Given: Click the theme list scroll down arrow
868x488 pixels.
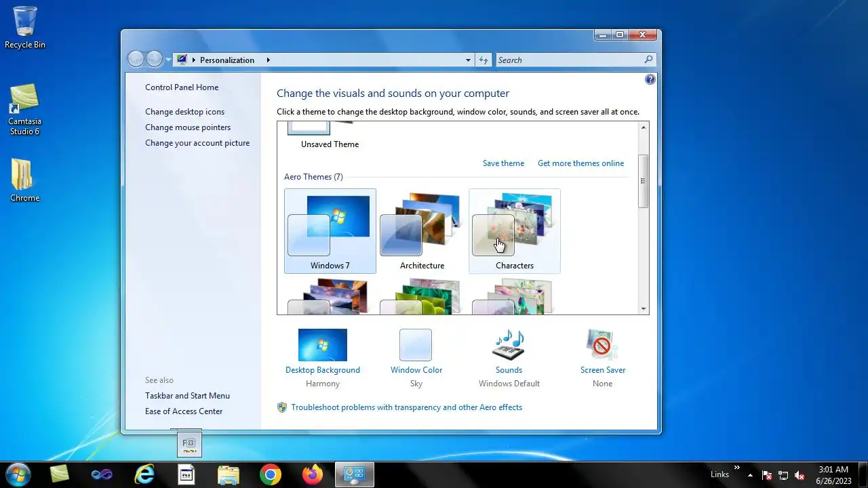Looking at the screenshot, I should 644,309.
